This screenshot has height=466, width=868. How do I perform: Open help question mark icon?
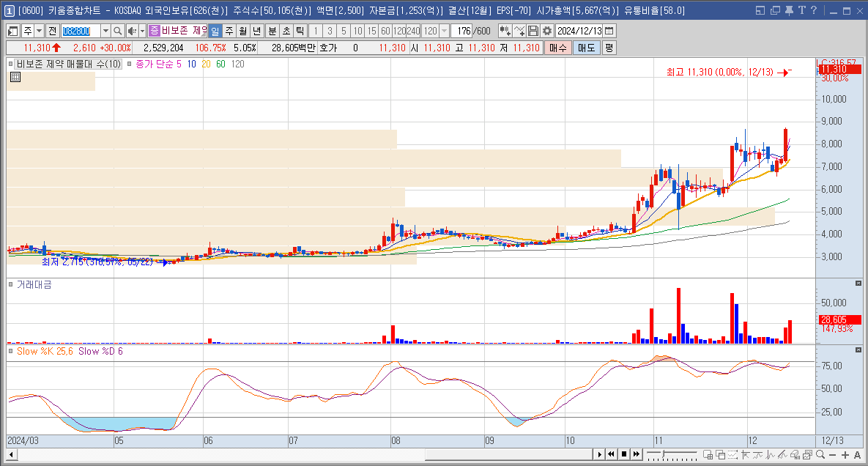tap(813, 10)
